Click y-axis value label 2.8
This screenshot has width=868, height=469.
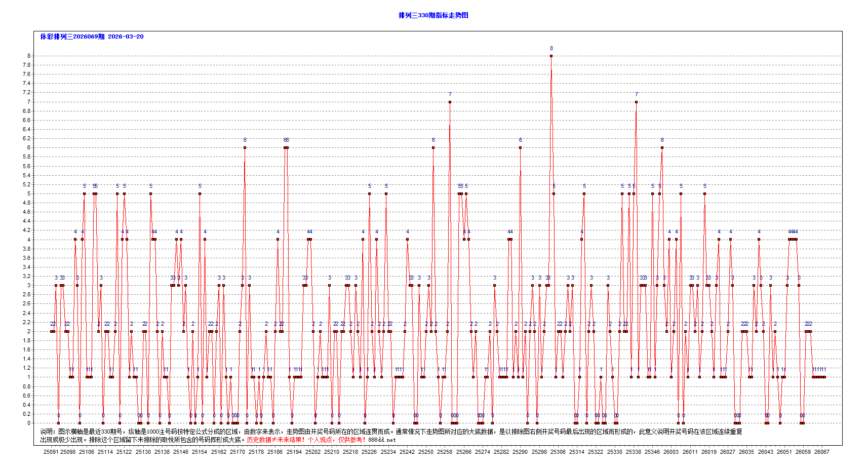click(x=26, y=294)
